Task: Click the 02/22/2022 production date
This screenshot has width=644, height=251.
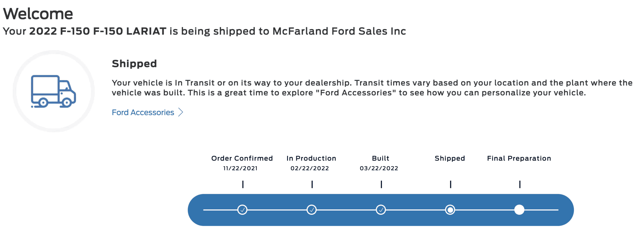Action: click(x=310, y=168)
